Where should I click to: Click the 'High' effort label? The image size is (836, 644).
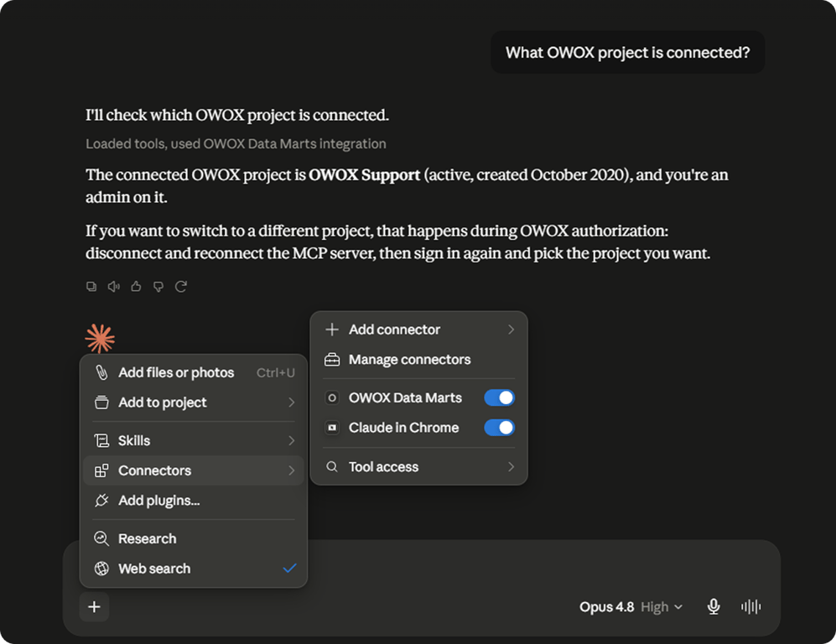654,606
